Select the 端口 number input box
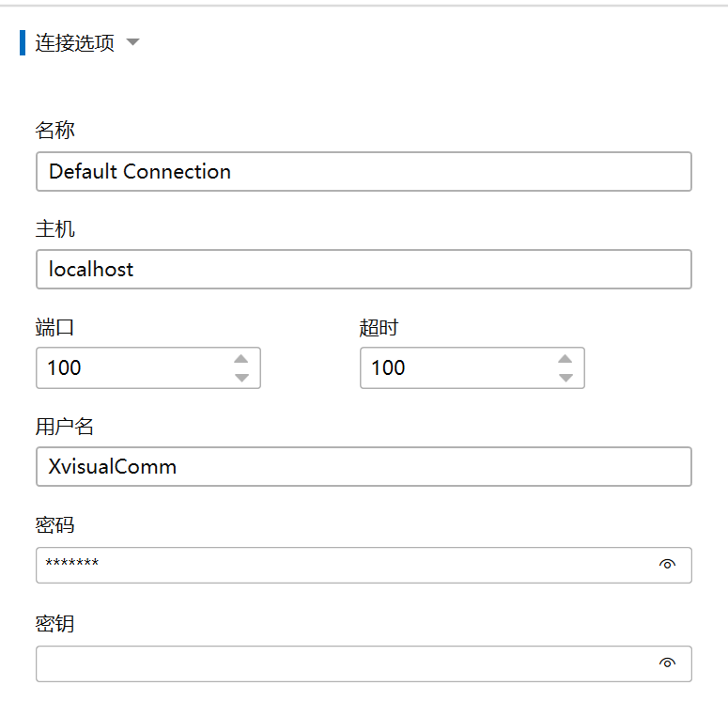The image size is (728, 717). (x=132, y=367)
